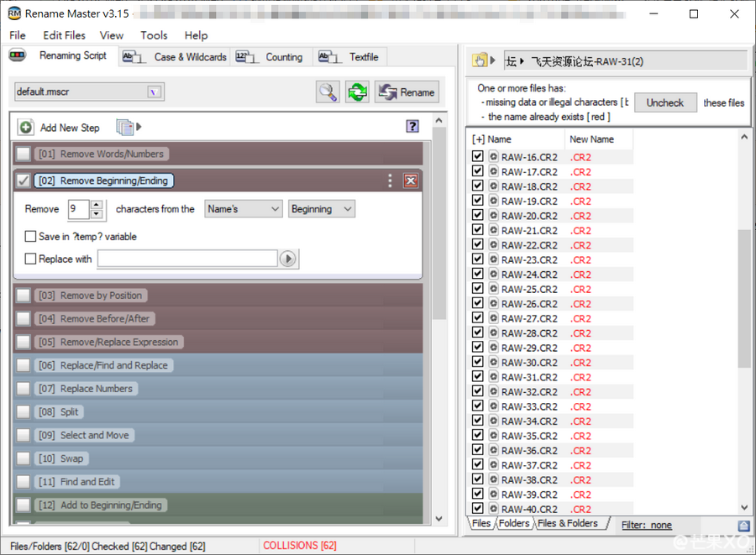
Task: Click the file list scroll-down arrow
Action: [744, 507]
